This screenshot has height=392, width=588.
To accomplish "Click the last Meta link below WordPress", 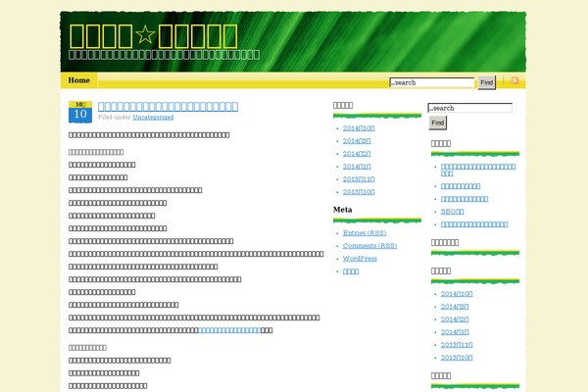I will point(351,271).
